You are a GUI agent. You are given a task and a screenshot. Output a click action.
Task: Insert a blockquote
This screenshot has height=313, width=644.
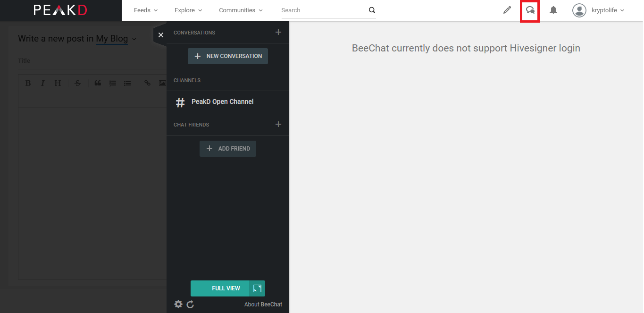tap(98, 83)
